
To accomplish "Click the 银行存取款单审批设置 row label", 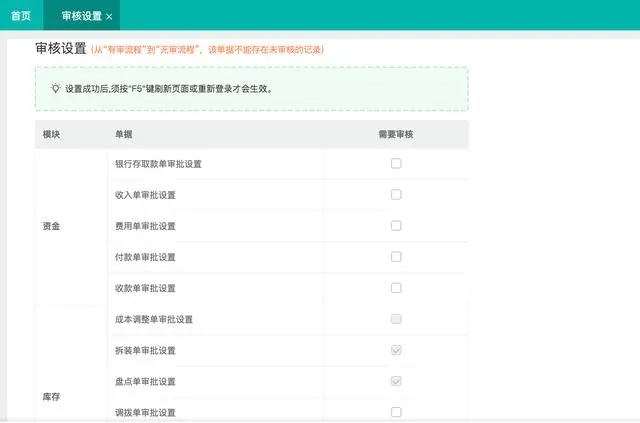I will [158, 164].
